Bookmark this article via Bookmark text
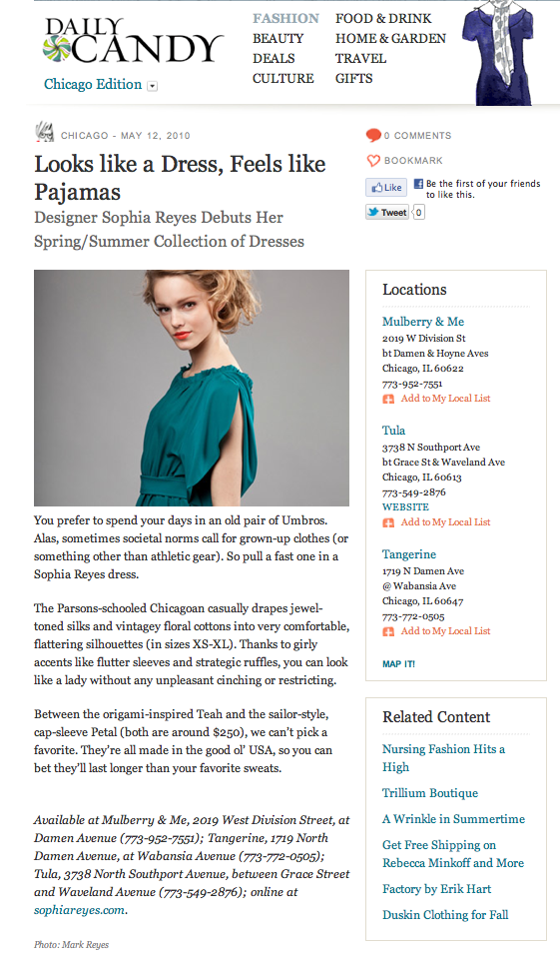This screenshot has width=560, height=961. [x=413, y=161]
